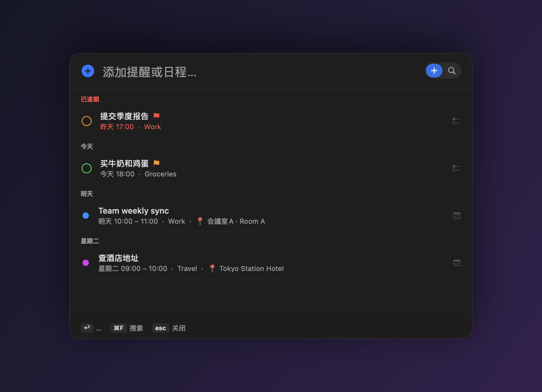Click the 会議室 A · Room A location
The image size is (542, 392).
236,221
